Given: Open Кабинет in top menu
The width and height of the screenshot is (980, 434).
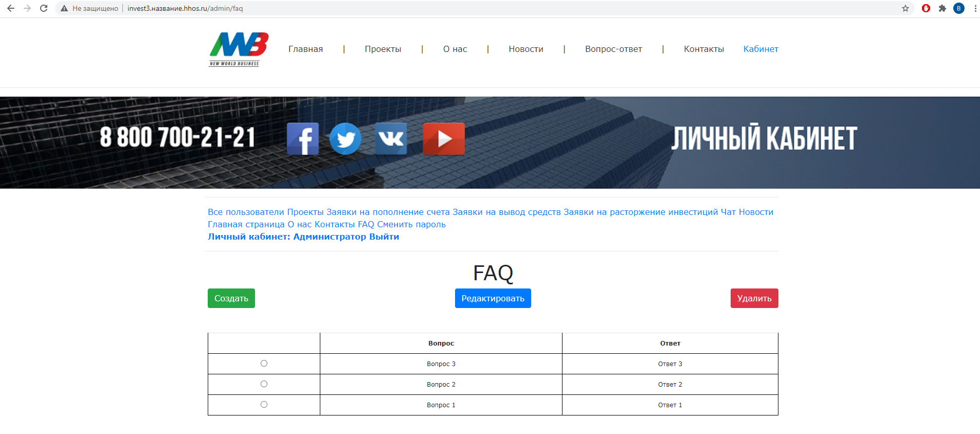Looking at the screenshot, I should pos(761,49).
